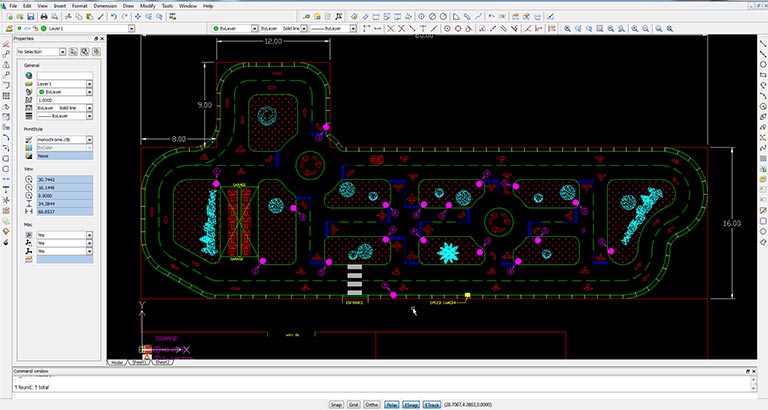Expand the monochrome.ctb print style dropdown
Screen dimensions: 768x410
pyautogui.click(x=89, y=140)
